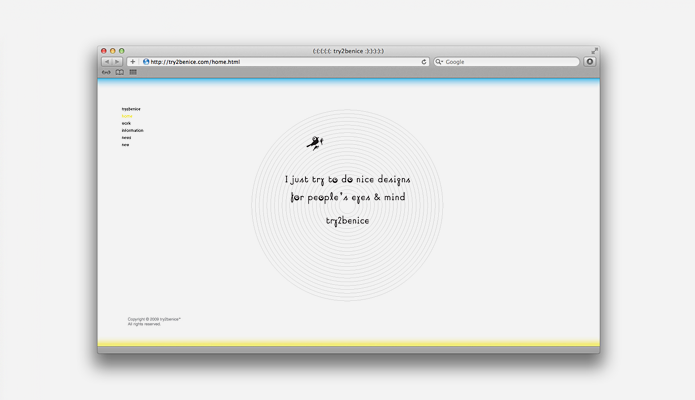Click the window title try2benice
695x400 pixels.
click(348, 51)
